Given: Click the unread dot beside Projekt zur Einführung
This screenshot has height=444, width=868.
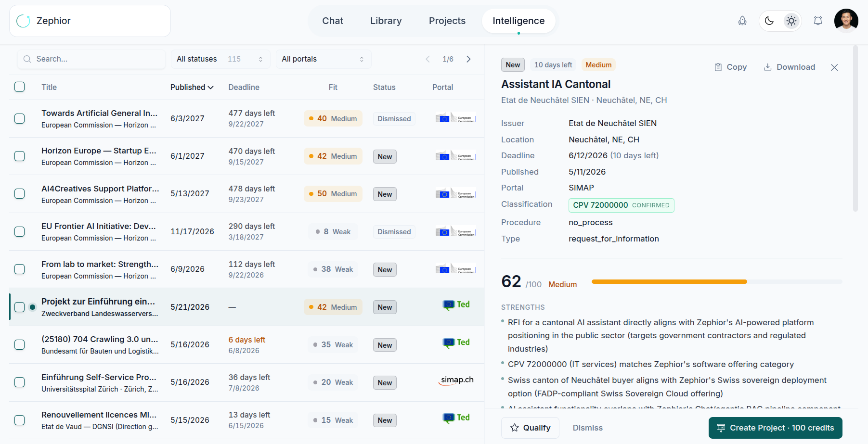Looking at the screenshot, I should pyautogui.click(x=32, y=307).
